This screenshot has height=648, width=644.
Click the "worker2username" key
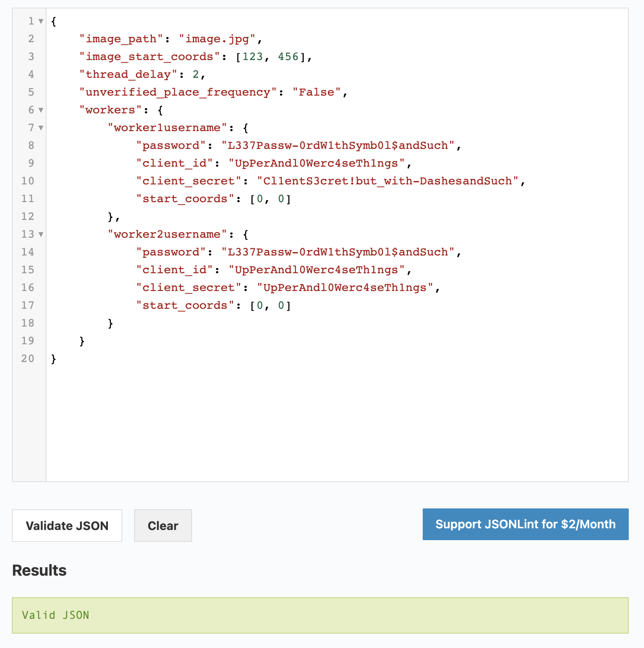pos(167,234)
